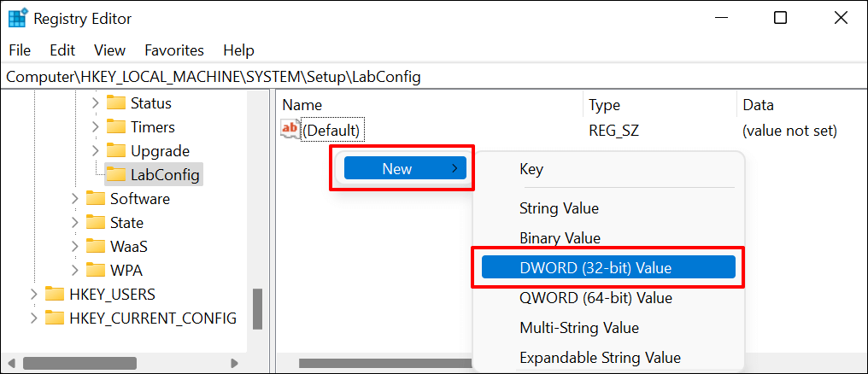This screenshot has width=868, height=374.
Task: Expand the WPA key
Action: pos(76,271)
